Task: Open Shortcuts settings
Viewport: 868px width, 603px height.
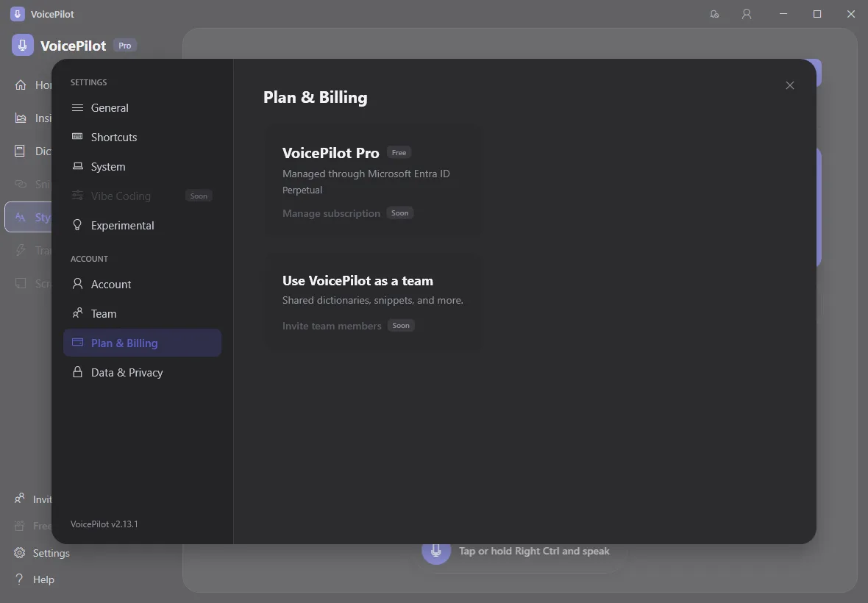Action: pyautogui.click(x=142, y=138)
